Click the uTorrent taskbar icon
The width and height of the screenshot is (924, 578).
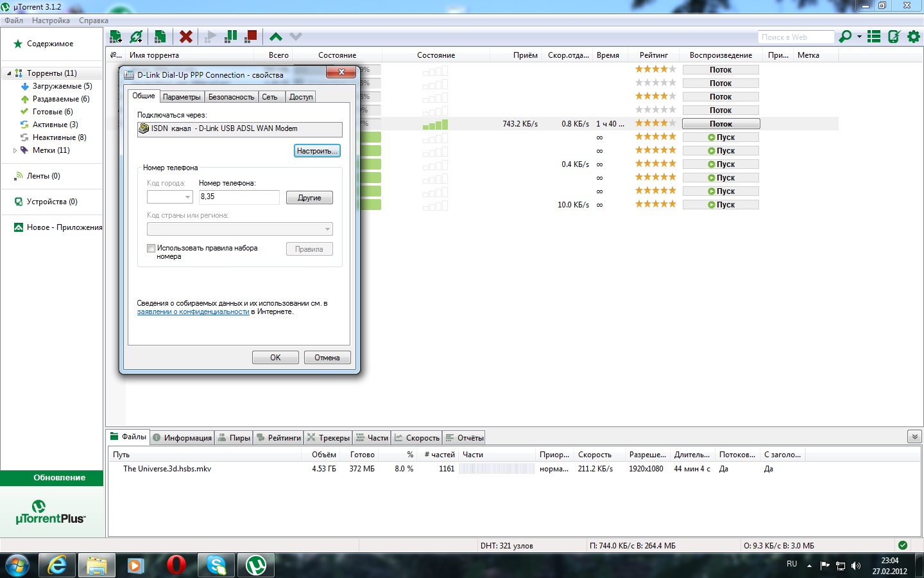pyautogui.click(x=257, y=565)
